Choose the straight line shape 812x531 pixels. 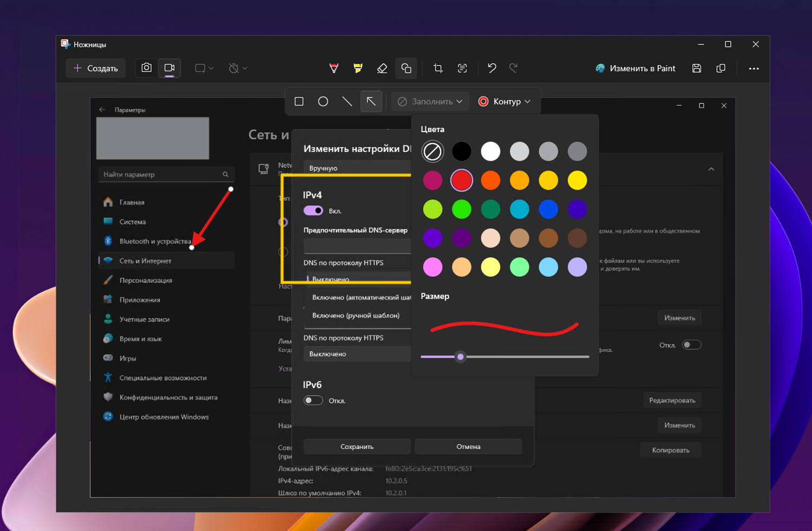[x=347, y=101]
